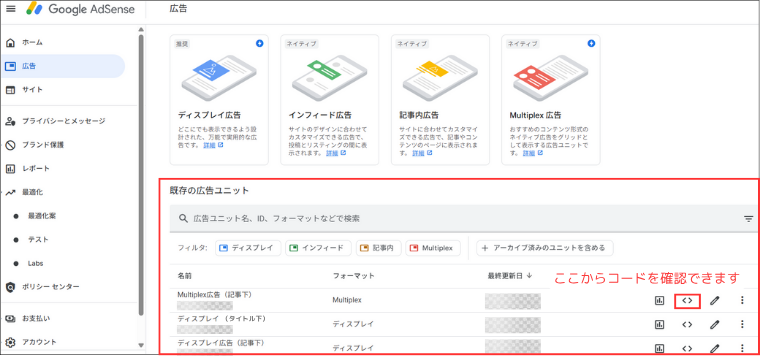This screenshot has height=364, width=760.
Task: Create a new インフィード広告 unit card
Action: pos(330,99)
